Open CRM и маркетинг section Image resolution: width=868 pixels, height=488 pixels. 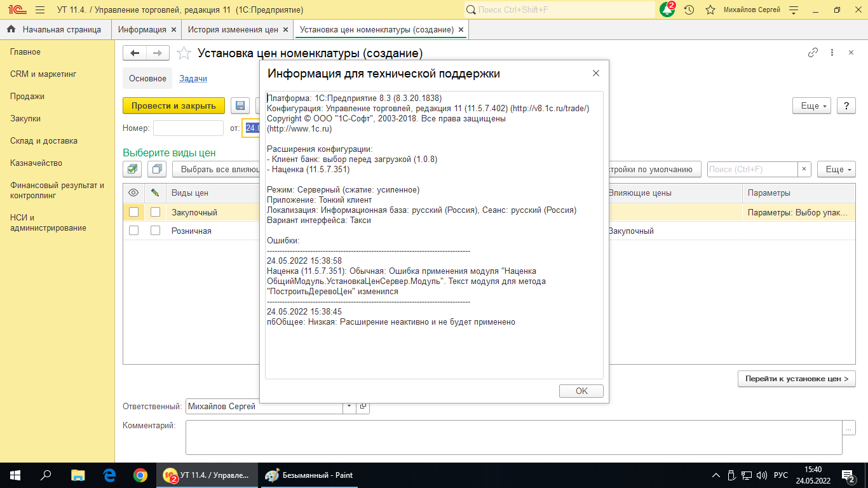pyautogui.click(x=43, y=74)
